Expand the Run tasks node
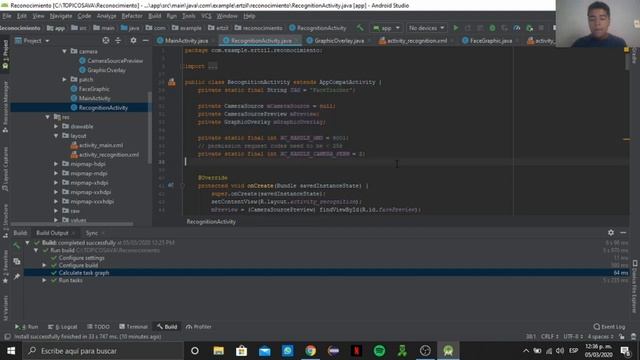This screenshot has height=360, width=640. pos(44,280)
